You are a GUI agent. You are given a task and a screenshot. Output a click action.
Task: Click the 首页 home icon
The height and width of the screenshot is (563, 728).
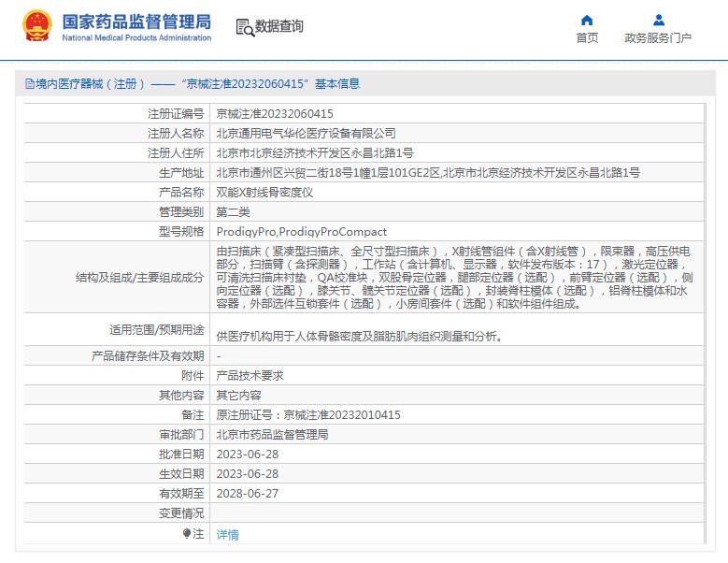point(587,20)
